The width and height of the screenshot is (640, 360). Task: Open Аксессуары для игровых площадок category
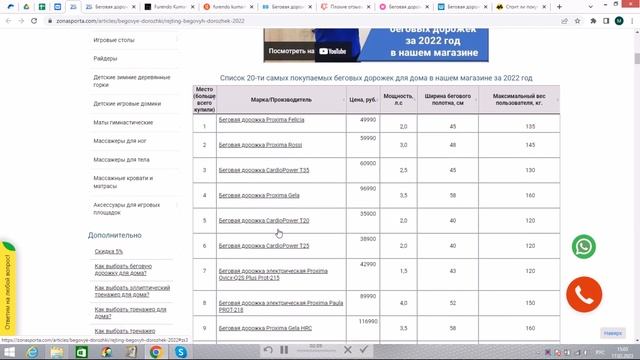(127, 209)
